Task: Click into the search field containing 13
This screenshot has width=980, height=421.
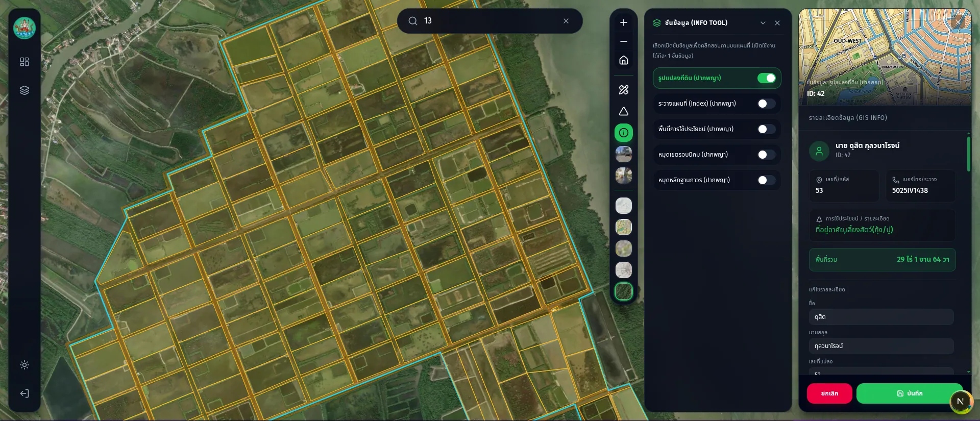Action: click(490, 21)
